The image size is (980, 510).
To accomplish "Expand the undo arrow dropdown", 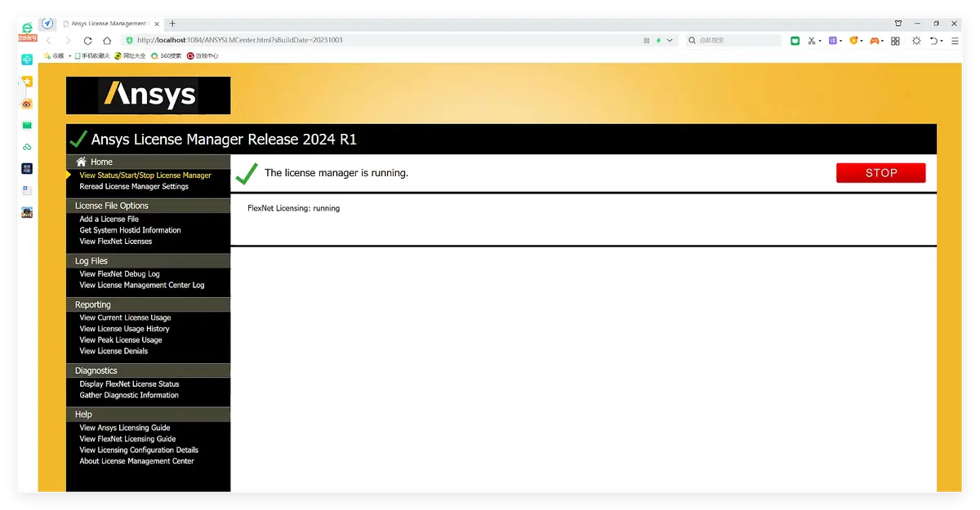I will coord(942,41).
